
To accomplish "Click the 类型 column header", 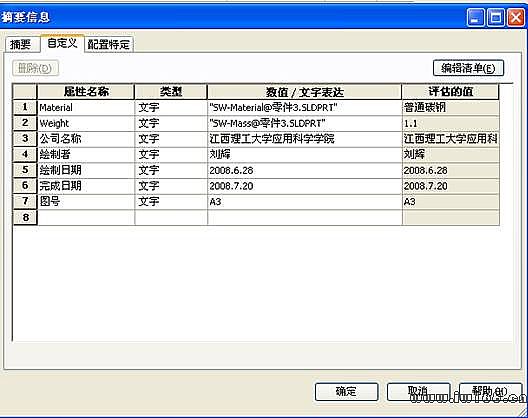I will [171, 92].
